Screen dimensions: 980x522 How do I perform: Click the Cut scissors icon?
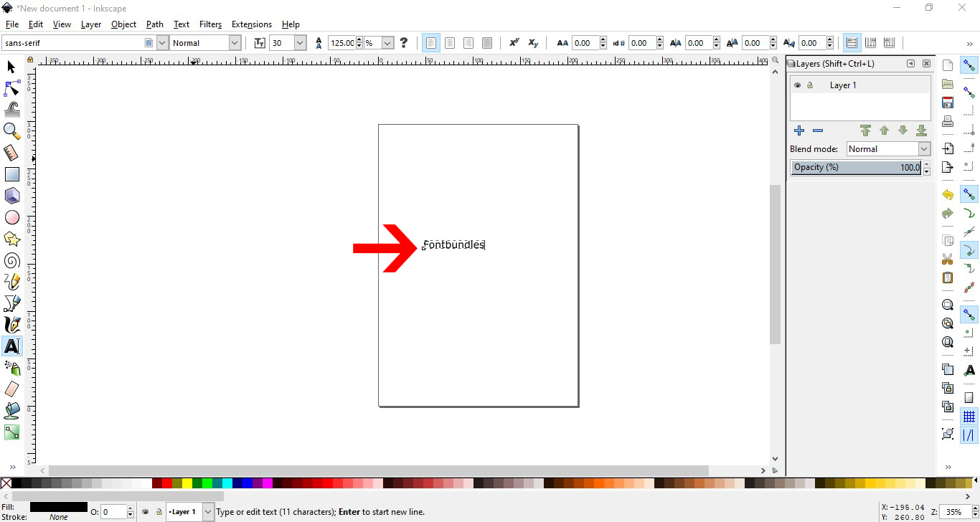(x=948, y=259)
